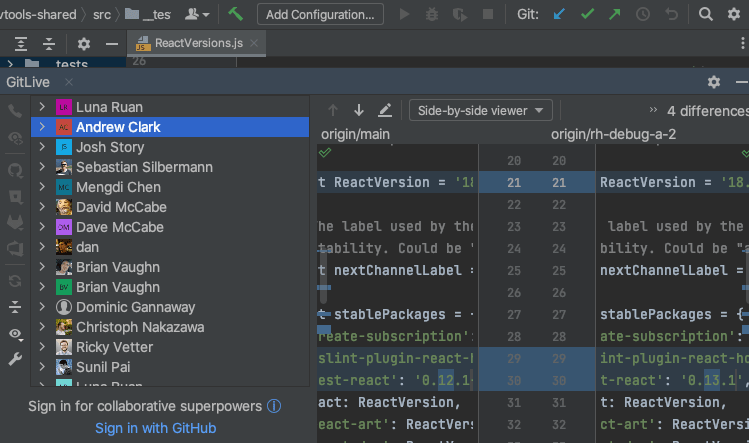The height and width of the screenshot is (443, 749).
Task: Click Collapse All icon in project panel
Action: (x=49, y=44)
